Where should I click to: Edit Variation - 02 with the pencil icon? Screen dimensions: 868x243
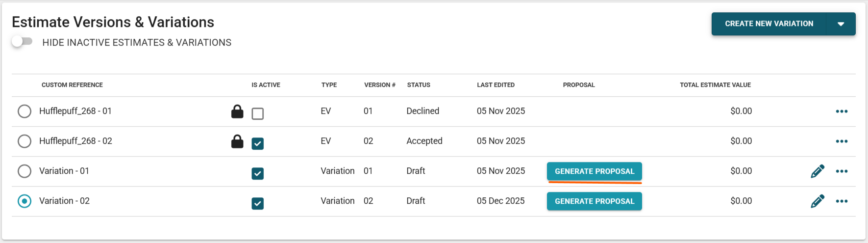[817, 201]
